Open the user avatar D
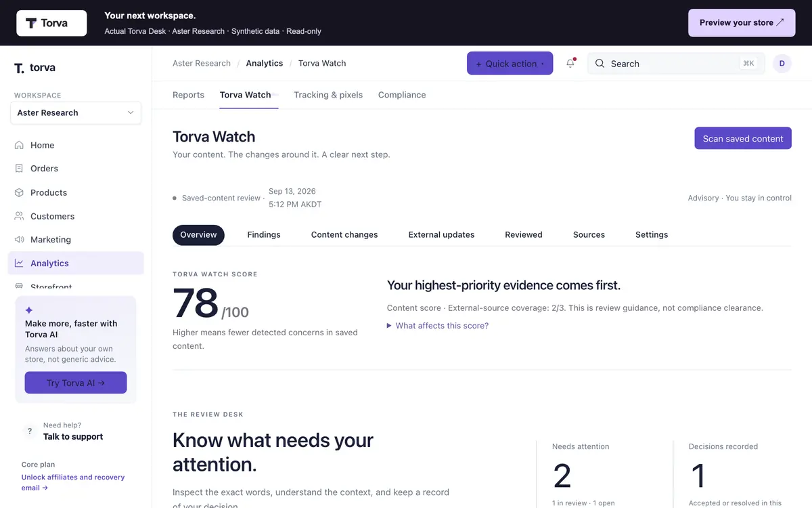Viewport: 812px width, 508px height. click(x=782, y=64)
